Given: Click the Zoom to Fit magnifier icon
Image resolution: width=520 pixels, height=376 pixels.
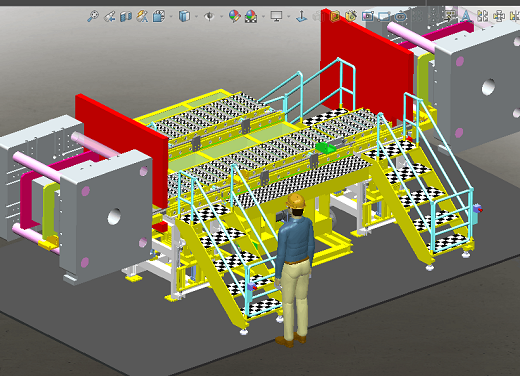Looking at the screenshot, I should (93, 16).
